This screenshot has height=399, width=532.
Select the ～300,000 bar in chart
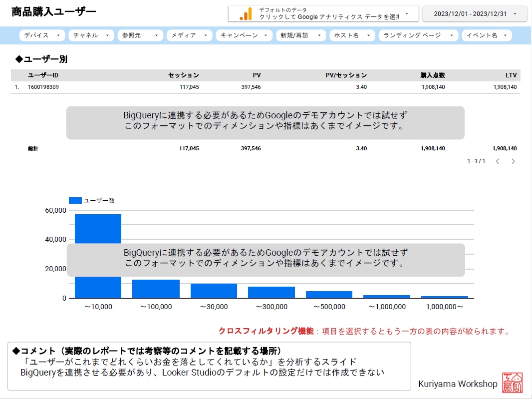click(271, 293)
